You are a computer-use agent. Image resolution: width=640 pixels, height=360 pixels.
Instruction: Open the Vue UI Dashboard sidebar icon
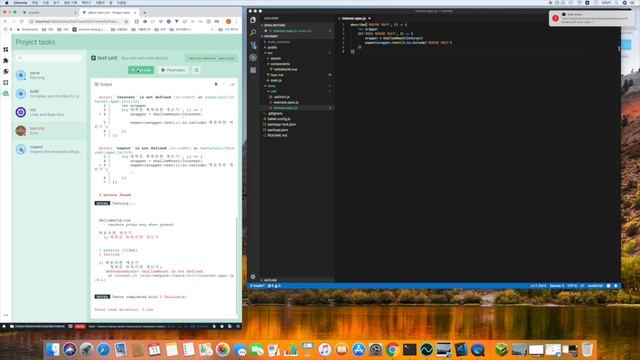pos(6,49)
